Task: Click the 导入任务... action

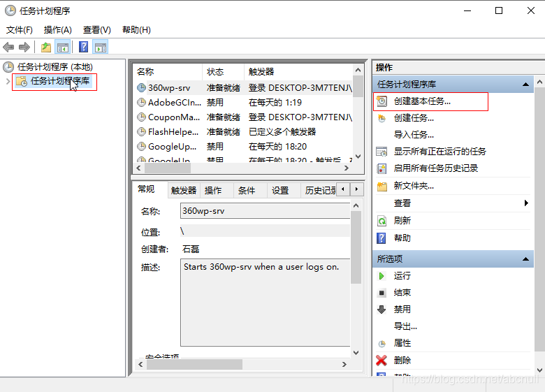Action: 414,135
